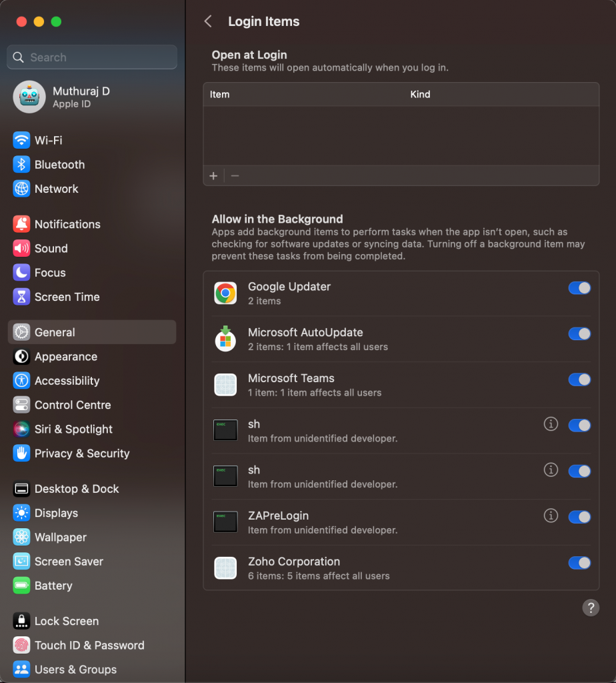616x683 pixels.
Task: Click the General gear icon
Action: tap(21, 332)
